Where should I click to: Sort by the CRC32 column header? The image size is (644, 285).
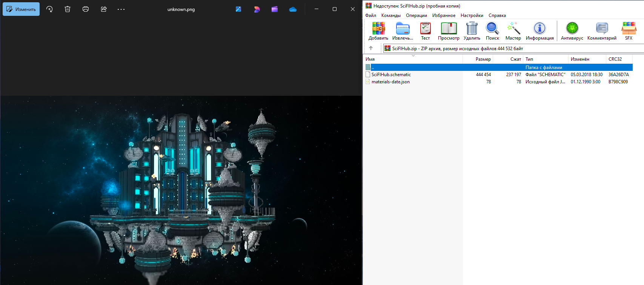tap(619, 59)
